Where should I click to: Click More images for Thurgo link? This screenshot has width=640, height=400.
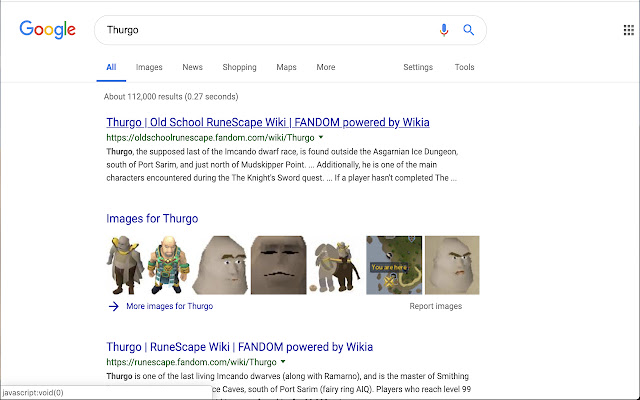pos(169,306)
